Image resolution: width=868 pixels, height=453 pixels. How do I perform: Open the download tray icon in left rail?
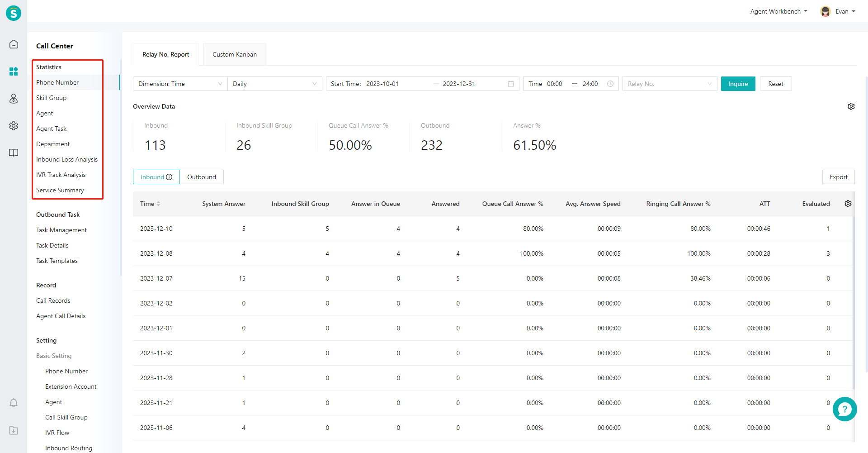click(14, 430)
